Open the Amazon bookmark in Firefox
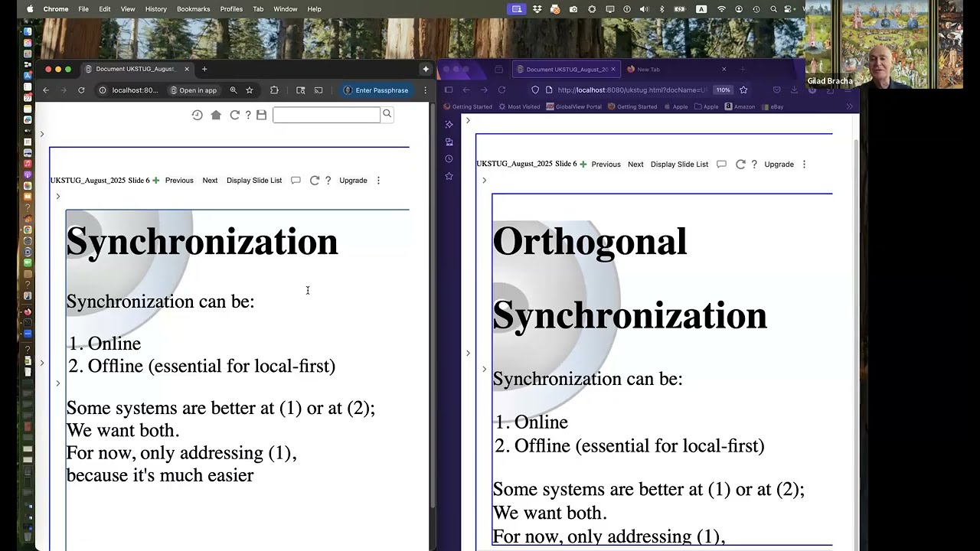This screenshot has height=551, width=980. click(x=740, y=107)
